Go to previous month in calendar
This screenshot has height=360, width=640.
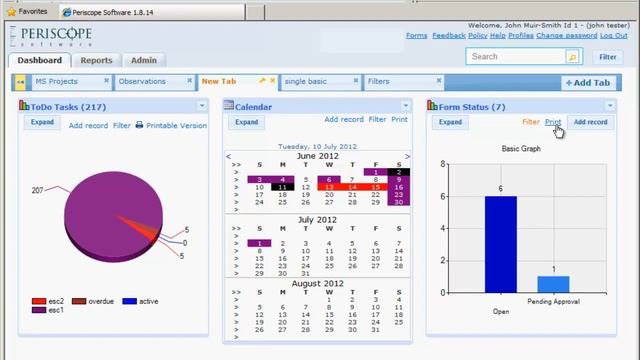point(229,157)
